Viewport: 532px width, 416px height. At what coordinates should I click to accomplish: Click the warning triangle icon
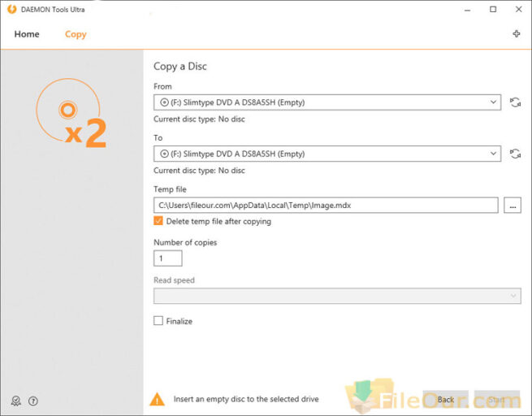157,399
